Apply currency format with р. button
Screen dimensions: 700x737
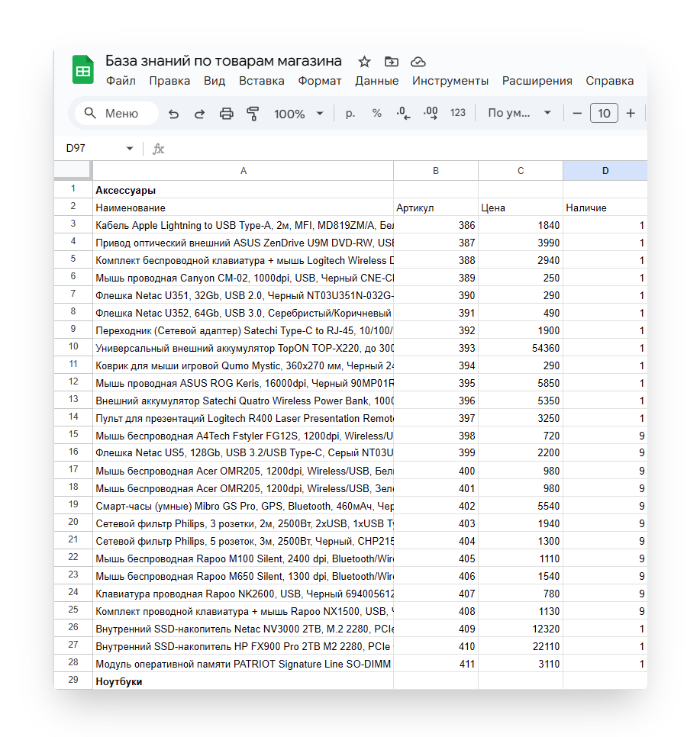(x=350, y=113)
